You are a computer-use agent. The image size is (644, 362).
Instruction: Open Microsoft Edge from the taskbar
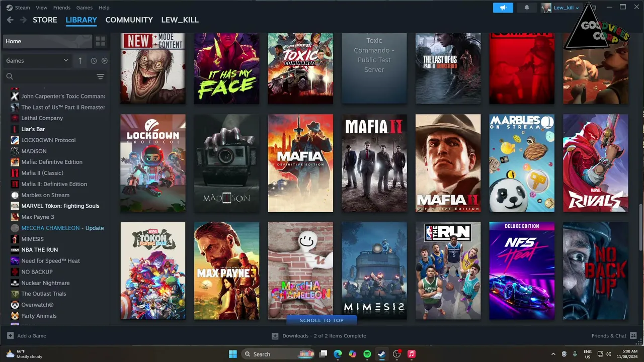[x=338, y=354]
